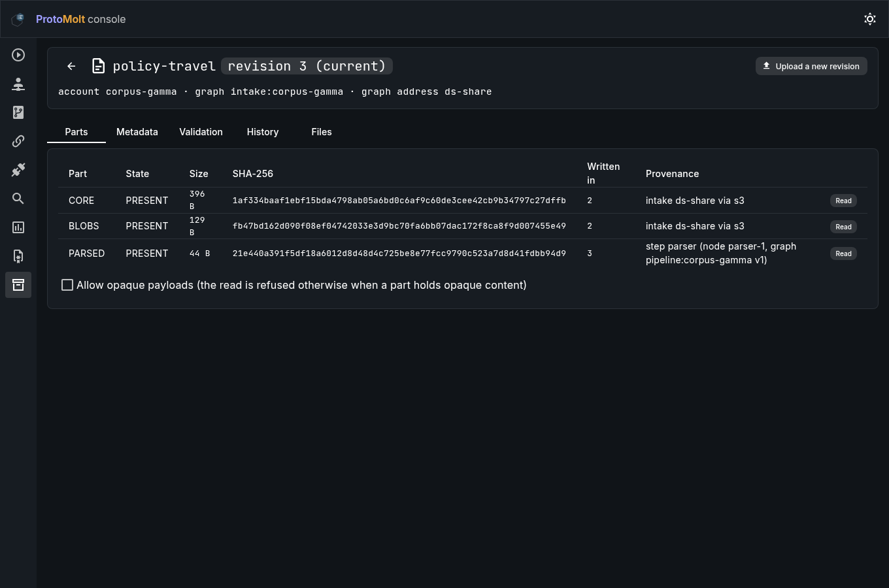Open the plug connector sidebar icon

pos(18,170)
